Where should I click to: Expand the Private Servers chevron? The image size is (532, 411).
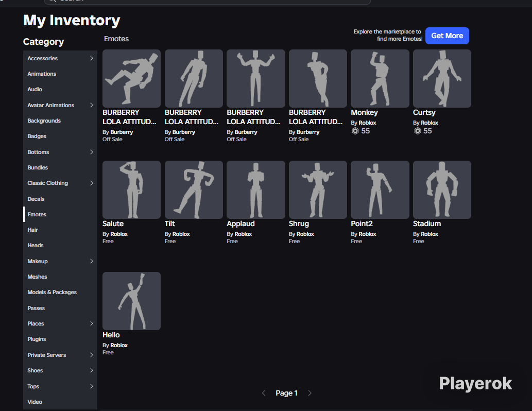(91, 355)
